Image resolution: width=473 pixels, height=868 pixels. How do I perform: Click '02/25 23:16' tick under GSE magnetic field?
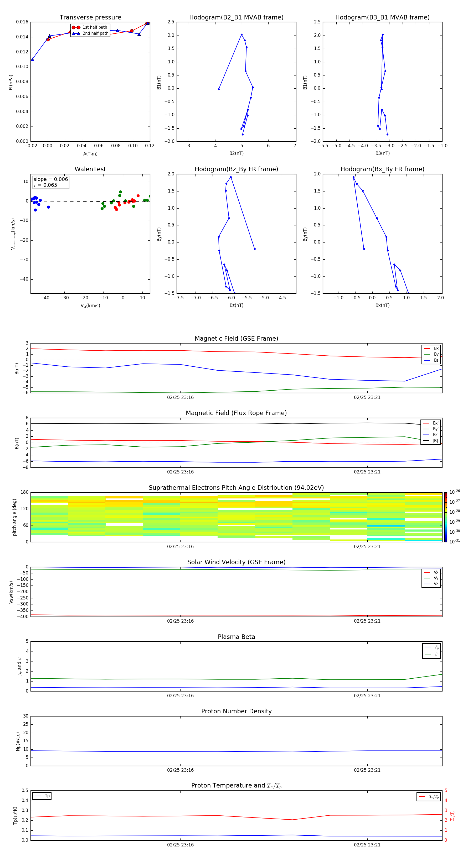tap(181, 397)
